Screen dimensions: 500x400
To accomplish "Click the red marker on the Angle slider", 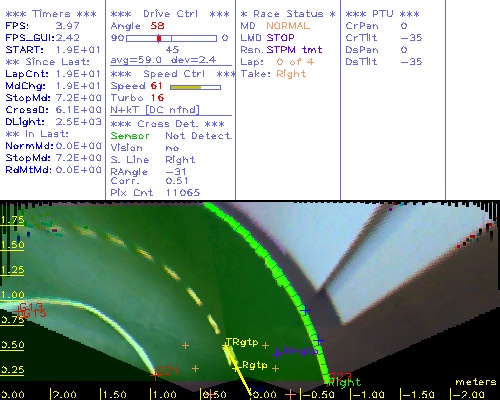I will click(159, 38).
